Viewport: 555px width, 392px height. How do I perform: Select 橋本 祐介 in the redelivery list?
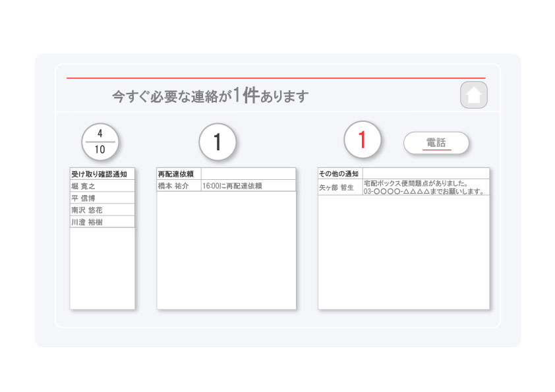[179, 186]
